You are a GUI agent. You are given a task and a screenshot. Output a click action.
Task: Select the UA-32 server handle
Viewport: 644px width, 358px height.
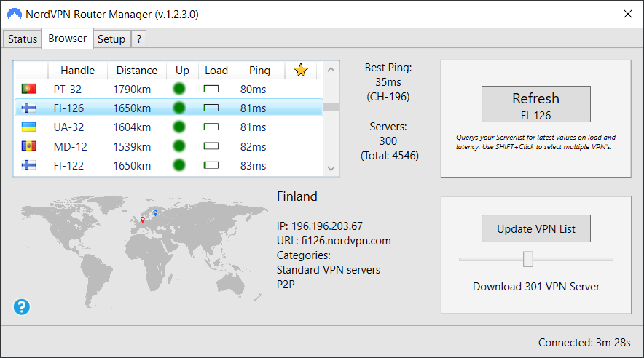(68, 127)
